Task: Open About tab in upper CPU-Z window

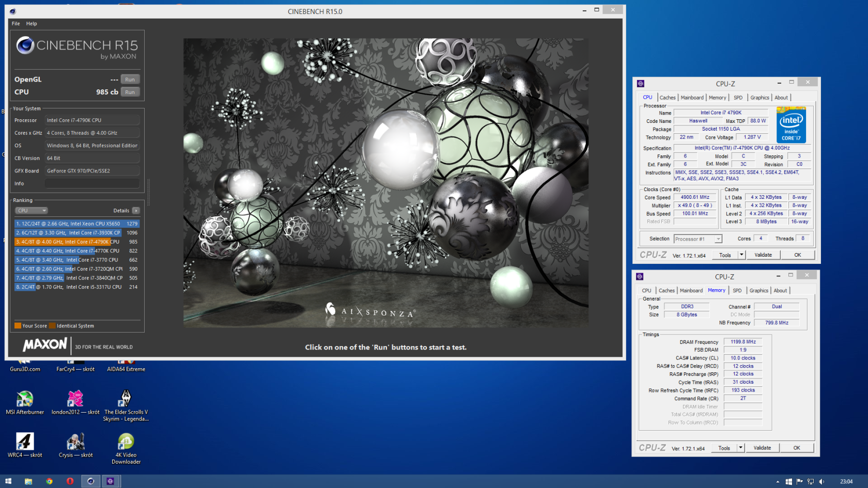Action: click(x=781, y=98)
